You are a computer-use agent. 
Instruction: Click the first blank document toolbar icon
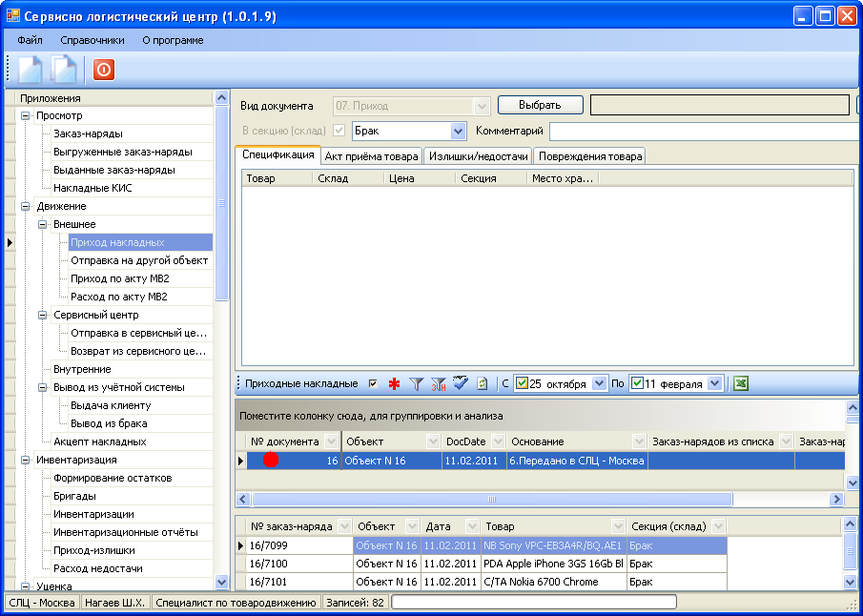[x=30, y=70]
